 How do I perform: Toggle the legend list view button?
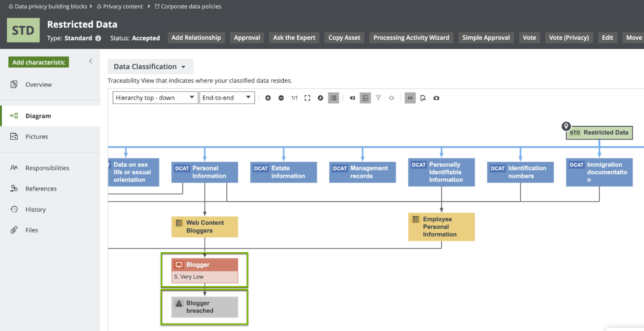(333, 98)
